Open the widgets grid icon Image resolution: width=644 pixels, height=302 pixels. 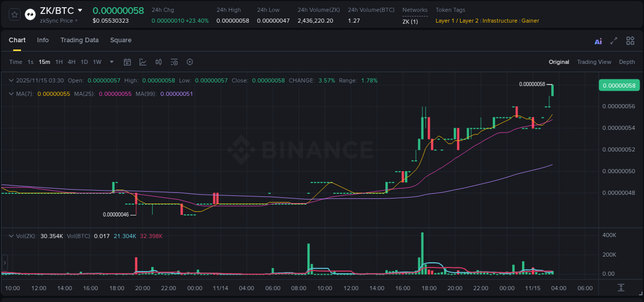(x=630, y=41)
